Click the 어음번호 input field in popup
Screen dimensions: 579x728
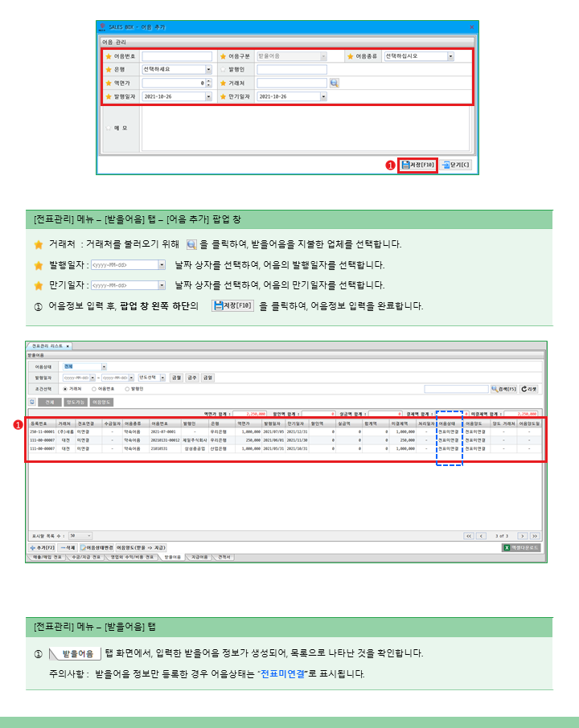pos(177,57)
